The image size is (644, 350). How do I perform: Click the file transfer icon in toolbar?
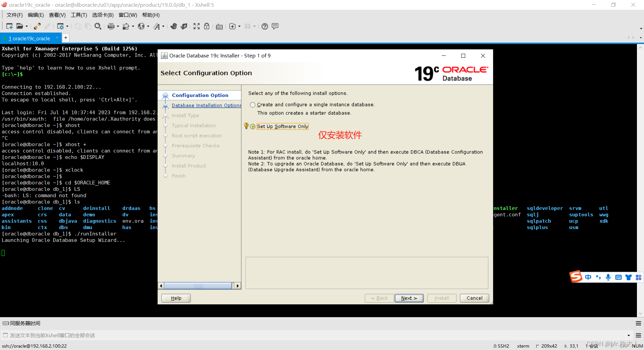126,26
